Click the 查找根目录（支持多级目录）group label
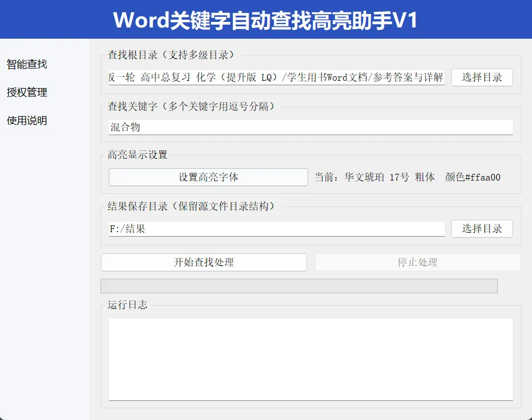This screenshot has width=532, height=420. click(171, 54)
